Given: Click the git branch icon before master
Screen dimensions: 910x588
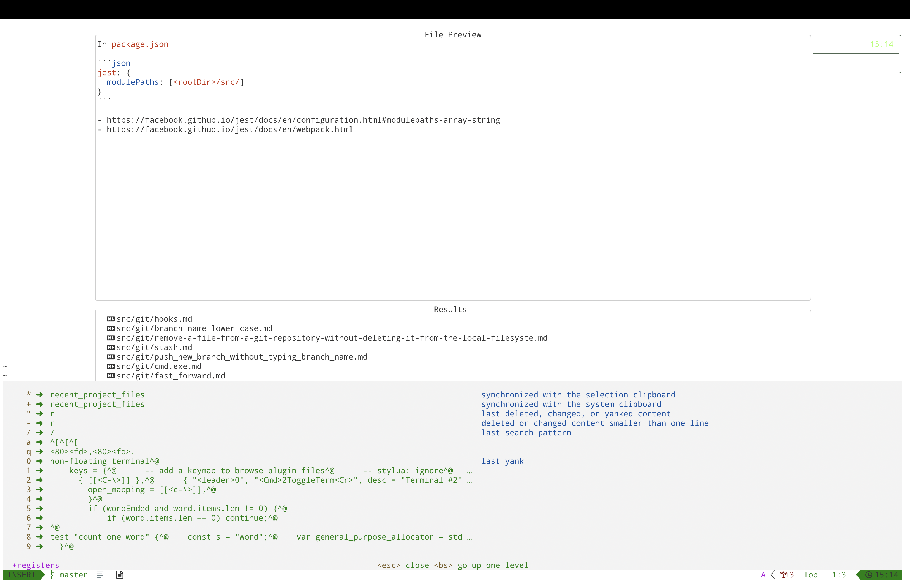Looking at the screenshot, I should click(x=52, y=575).
